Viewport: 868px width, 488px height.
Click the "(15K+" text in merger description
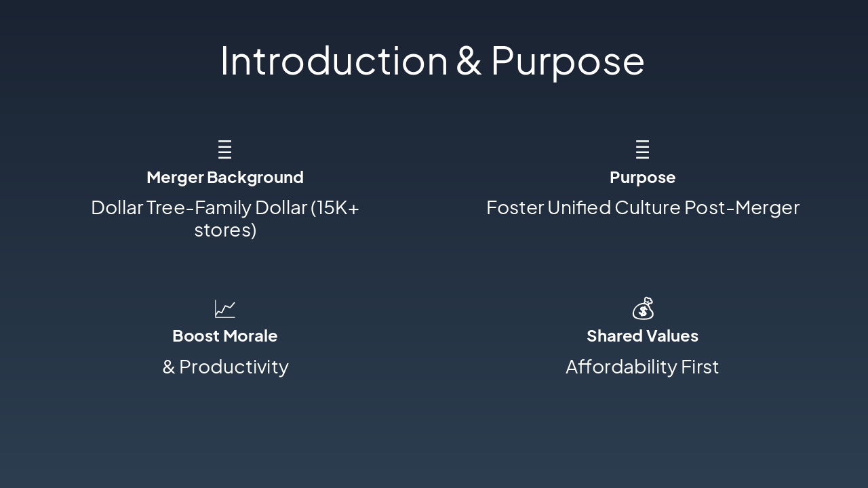[335, 207]
